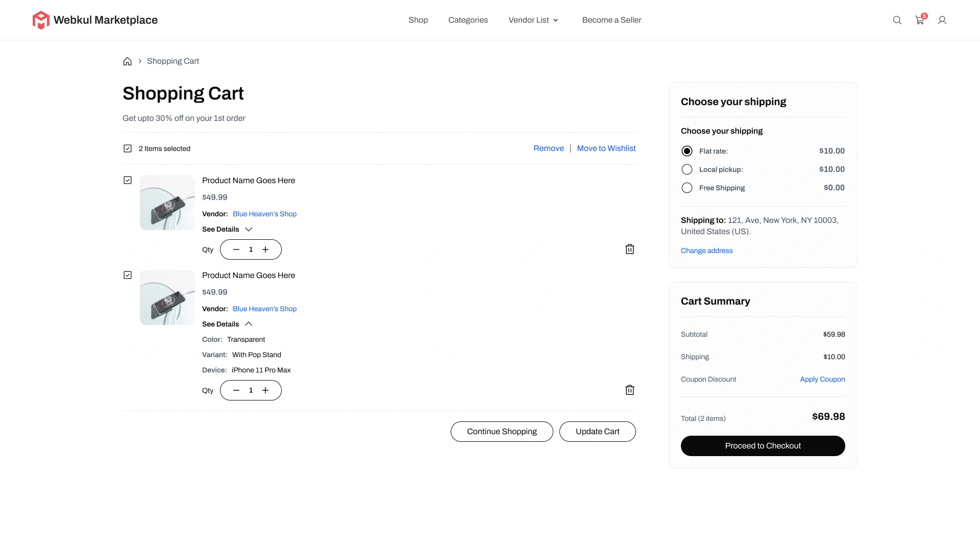Click Update Cart button

pyautogui.click(x=598, y=432)
